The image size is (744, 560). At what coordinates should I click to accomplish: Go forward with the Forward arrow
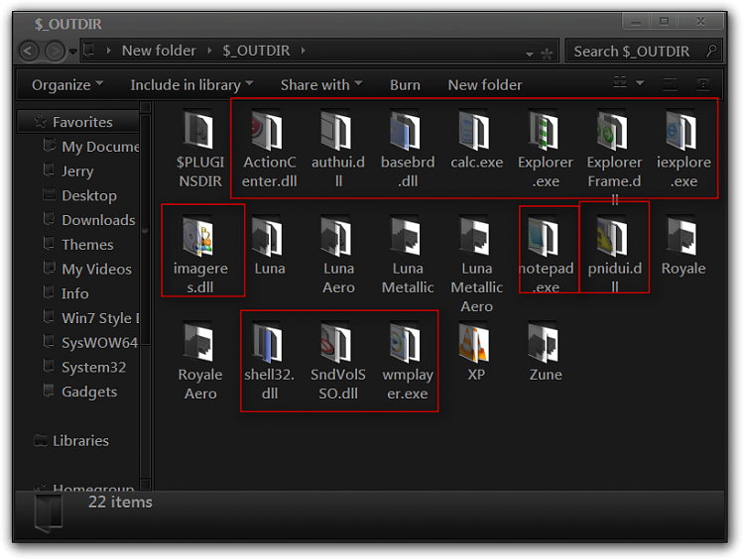[55, 51]
